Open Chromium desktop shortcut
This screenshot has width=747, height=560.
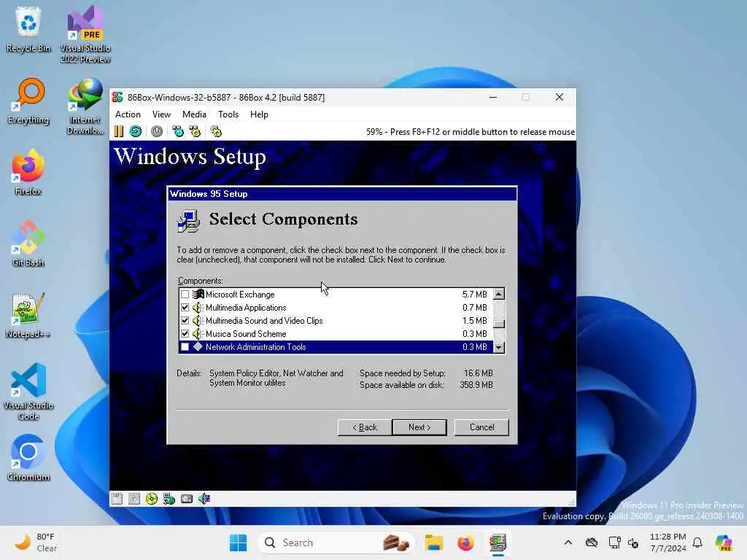pyautogui.click(x=28, y=458)
